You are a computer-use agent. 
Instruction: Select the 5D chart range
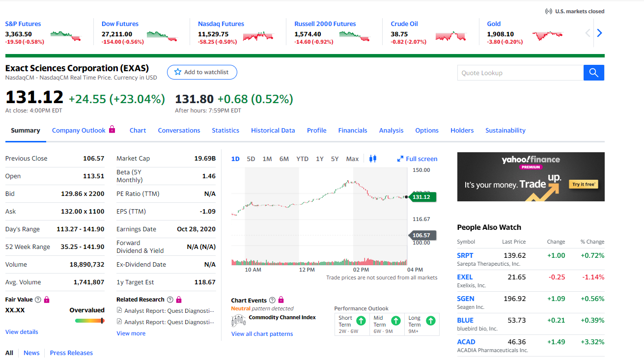(251, 159)
